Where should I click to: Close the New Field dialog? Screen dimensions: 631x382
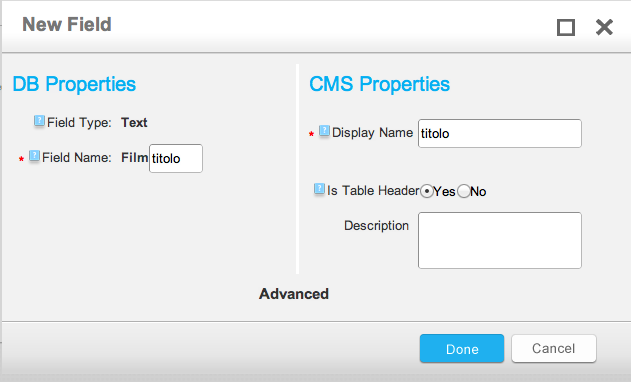[604, 27]
